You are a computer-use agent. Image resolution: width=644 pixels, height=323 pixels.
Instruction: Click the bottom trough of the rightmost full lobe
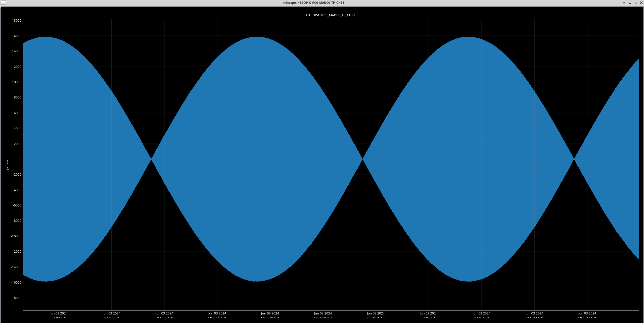[468, 281]
